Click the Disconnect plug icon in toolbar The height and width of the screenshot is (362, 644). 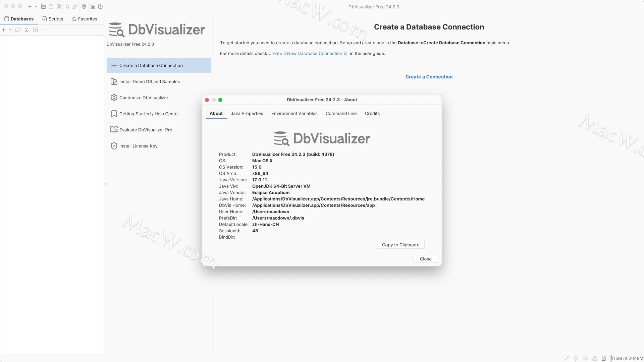pos(75,7)
